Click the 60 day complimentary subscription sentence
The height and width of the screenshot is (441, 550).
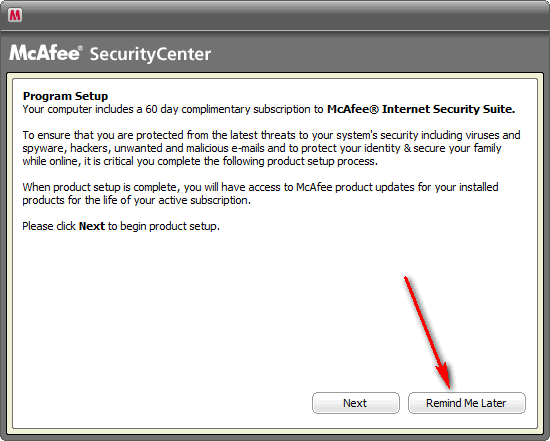[269, 109]
